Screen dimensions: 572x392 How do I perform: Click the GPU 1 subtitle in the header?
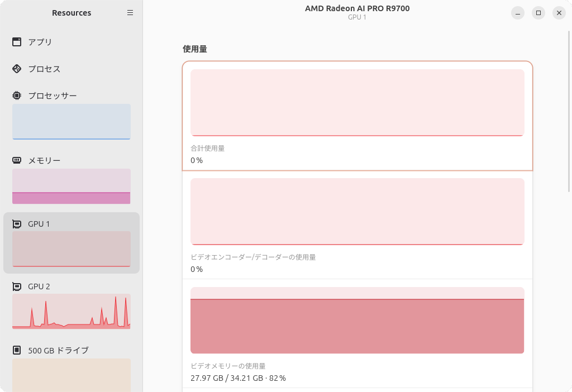pos(357,17)
